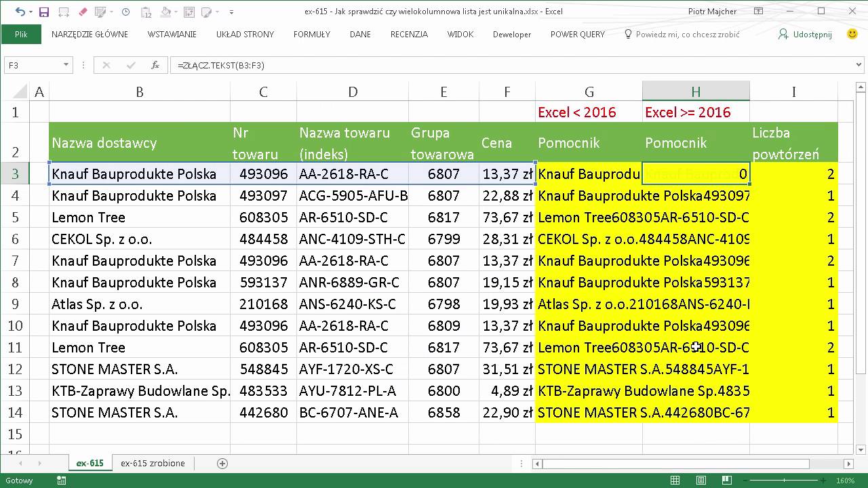Viewport: 868px width, 488px height.
Task: Select row 7 header
Action: (x=14, y=261)
